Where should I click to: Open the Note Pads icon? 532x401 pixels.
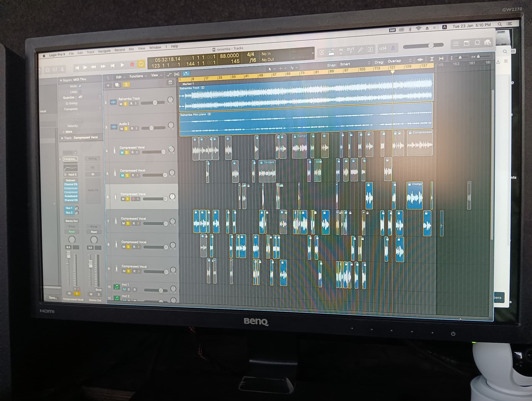[467, 43]
